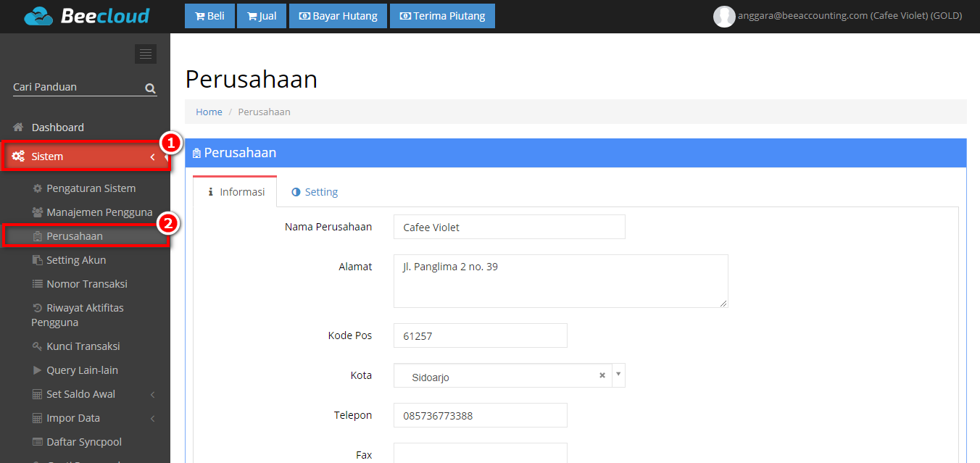
Task: Open the Beli purchase button
Action: click(209, 16)
